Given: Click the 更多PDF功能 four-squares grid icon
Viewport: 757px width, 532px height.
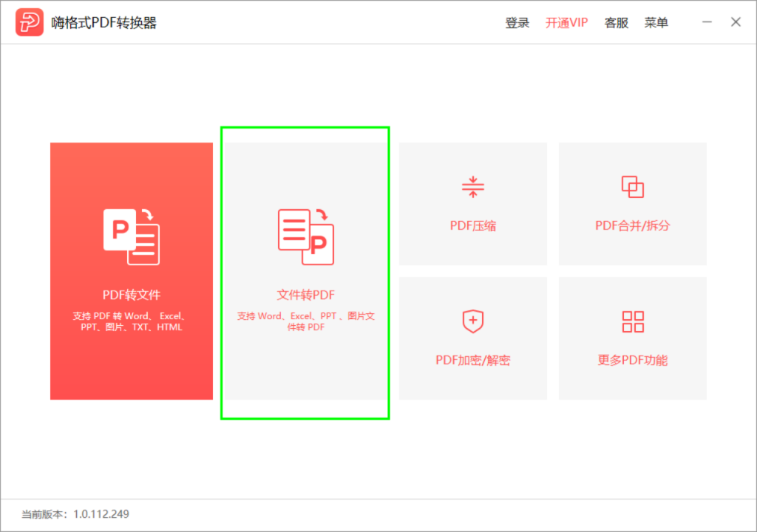Looking at the screenshot, I should (633, 321).
